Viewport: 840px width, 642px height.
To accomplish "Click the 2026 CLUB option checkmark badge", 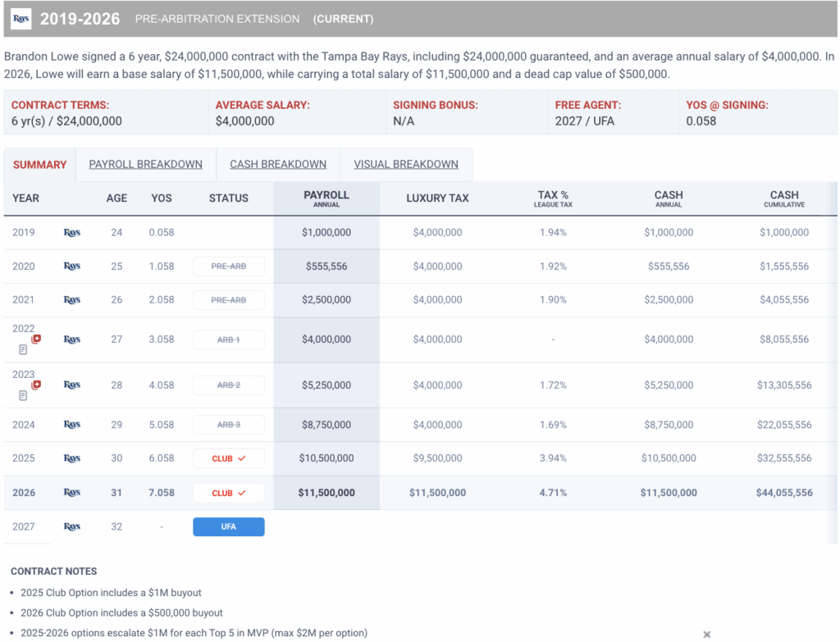I will pyautogui.click(x=228, y=493).
